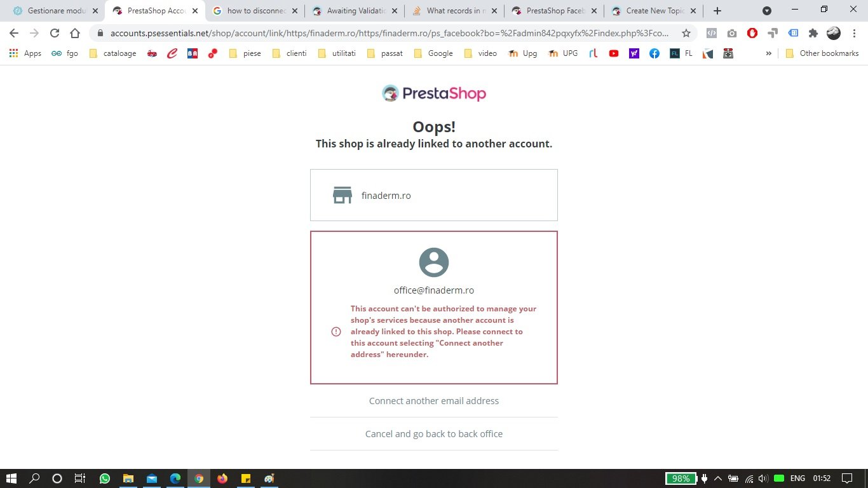868x488 pixels.
Task: Open a new browser tab
Action: pos(717,11)
